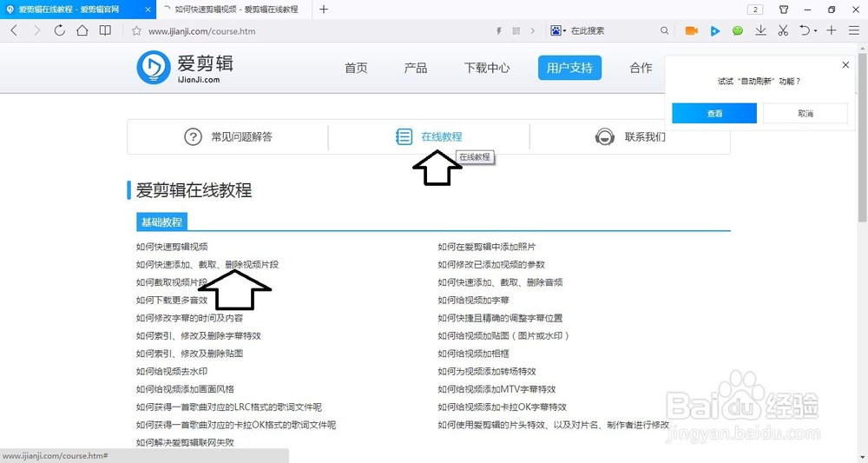Expand the chevron next to the QR icon

click(533, 31)
